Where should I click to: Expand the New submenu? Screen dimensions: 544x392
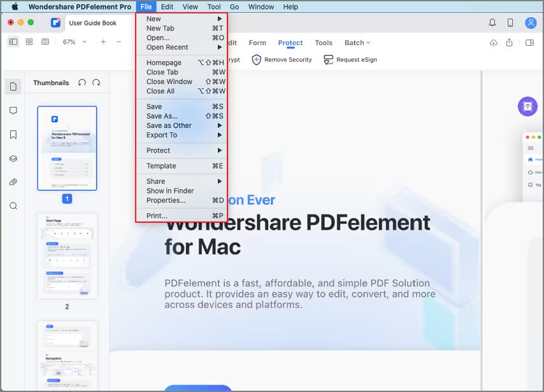click(x=182, y=18)
